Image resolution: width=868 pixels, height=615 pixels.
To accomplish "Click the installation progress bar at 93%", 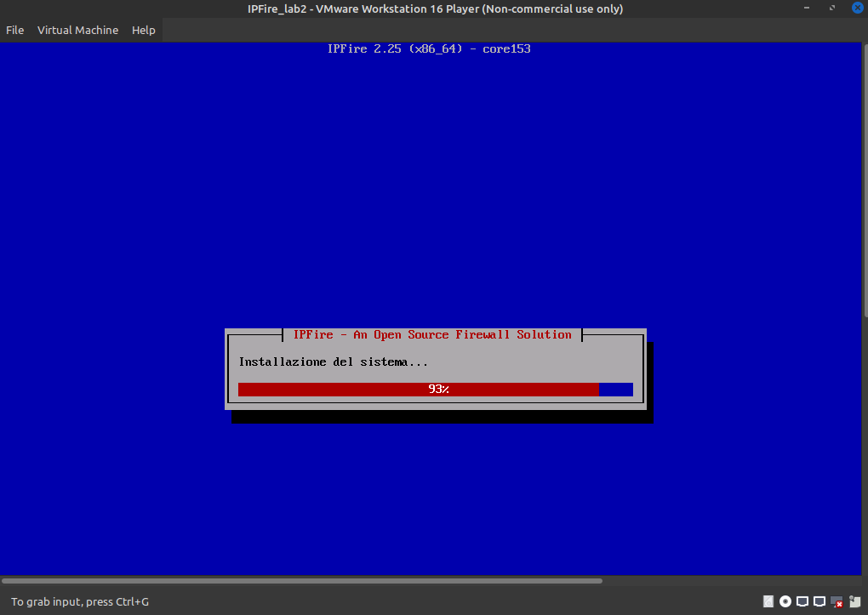I will [435, 390].
